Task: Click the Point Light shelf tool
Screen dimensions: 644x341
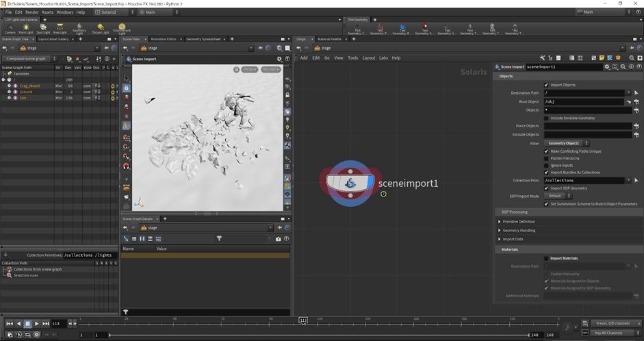Action: point(26,28)
